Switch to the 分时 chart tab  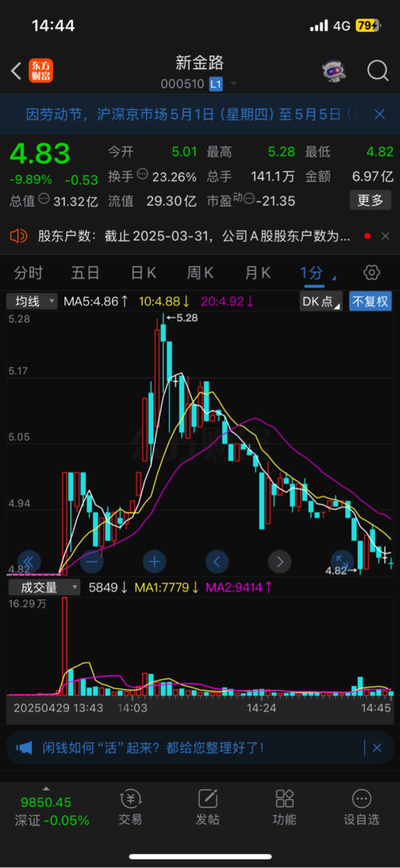[x=28, y=273]
